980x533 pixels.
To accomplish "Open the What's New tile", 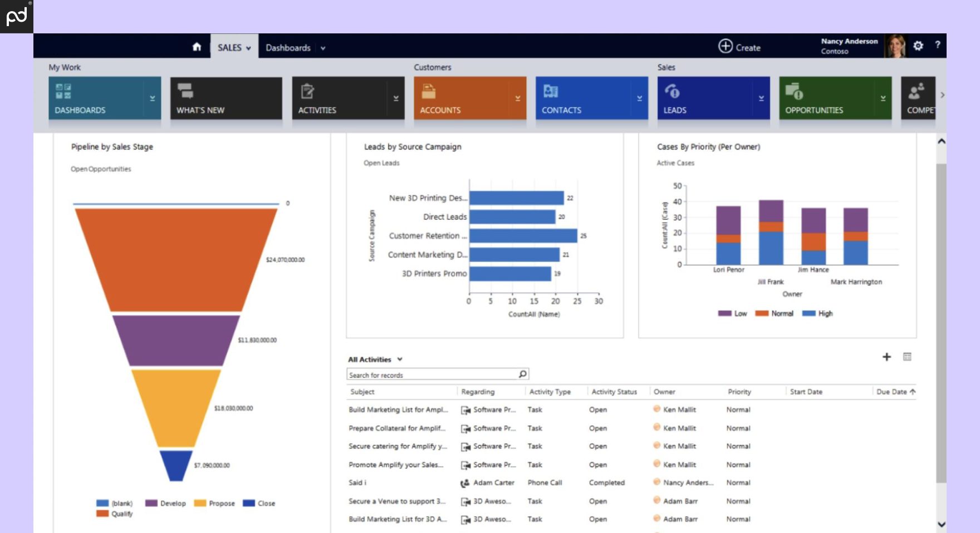I will pos(226,98).
